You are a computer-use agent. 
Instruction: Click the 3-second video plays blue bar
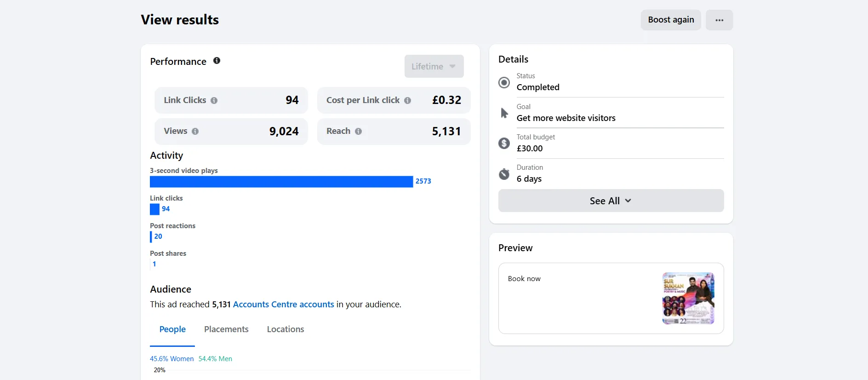click(x=281, y=182)
